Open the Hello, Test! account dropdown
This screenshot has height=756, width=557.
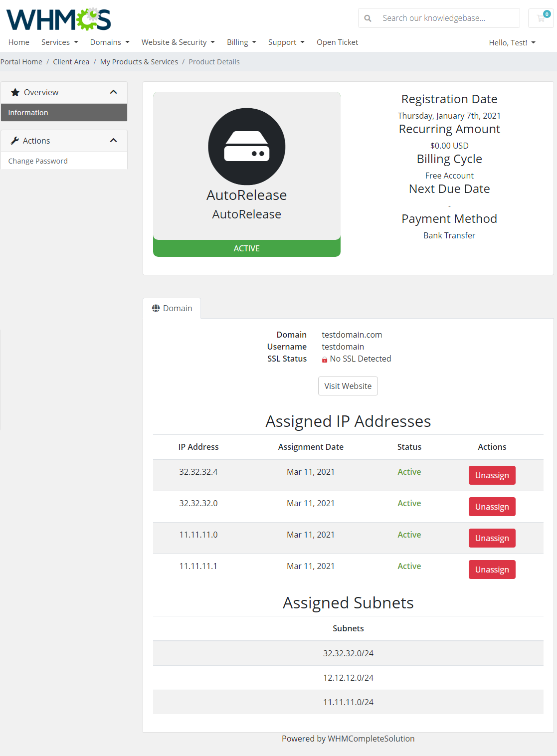tap(512, 43)
